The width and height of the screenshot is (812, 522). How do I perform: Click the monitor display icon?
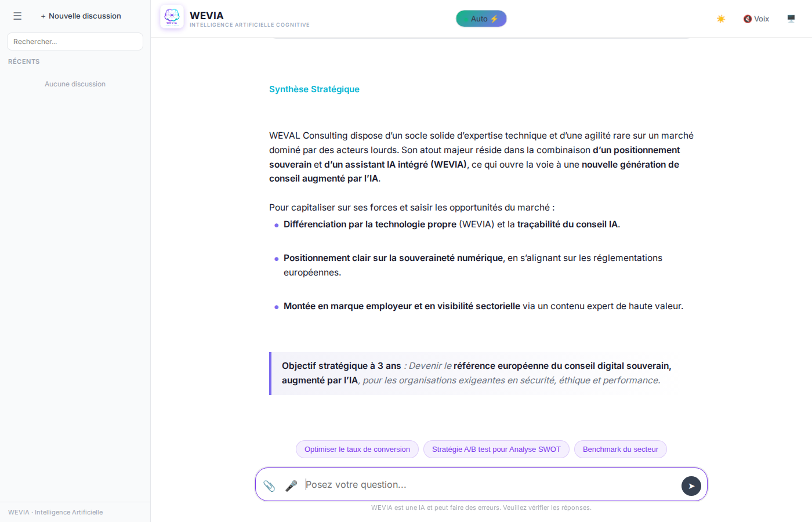[791, 19]
